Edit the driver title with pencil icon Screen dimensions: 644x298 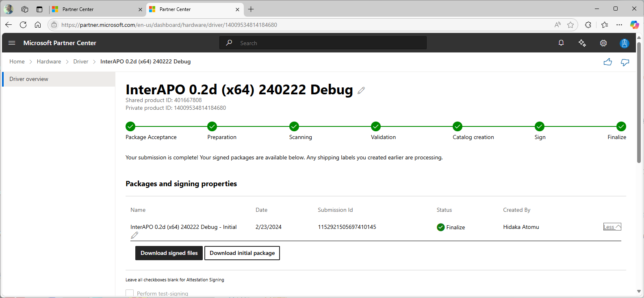coord(361,90)
